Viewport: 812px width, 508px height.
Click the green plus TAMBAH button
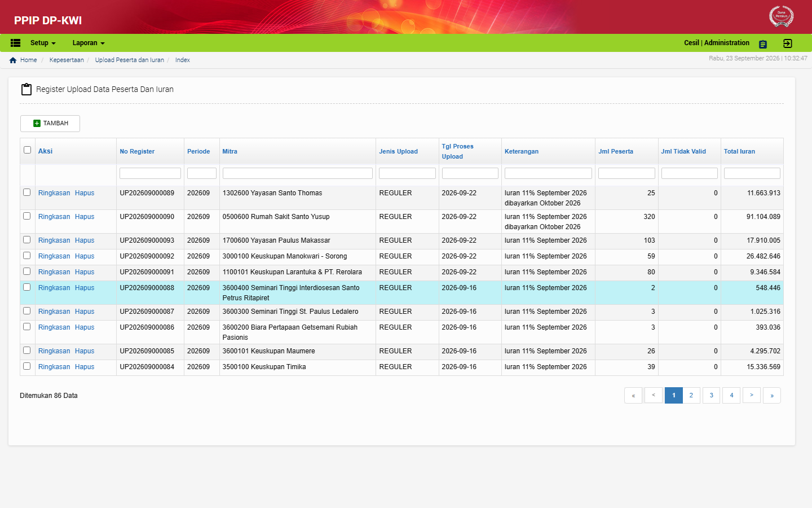tap(50, 124)
